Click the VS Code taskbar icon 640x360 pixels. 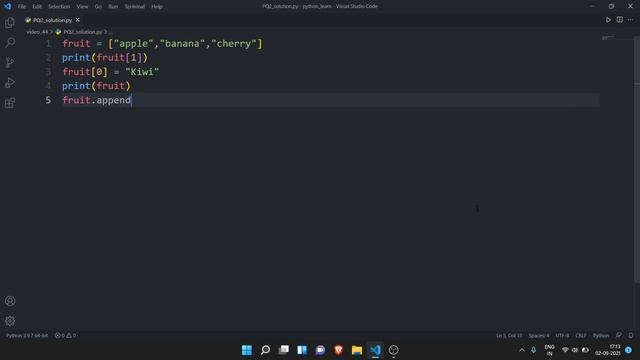click(x=375, y=350)
